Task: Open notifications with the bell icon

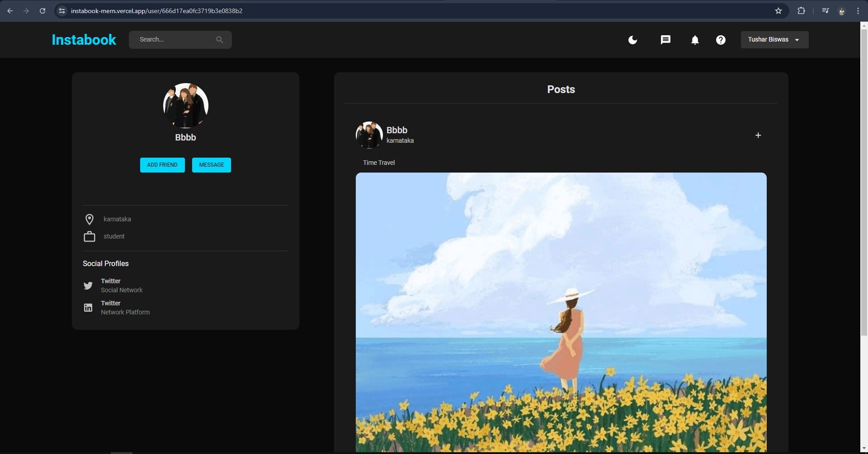Action: point(694,40)
